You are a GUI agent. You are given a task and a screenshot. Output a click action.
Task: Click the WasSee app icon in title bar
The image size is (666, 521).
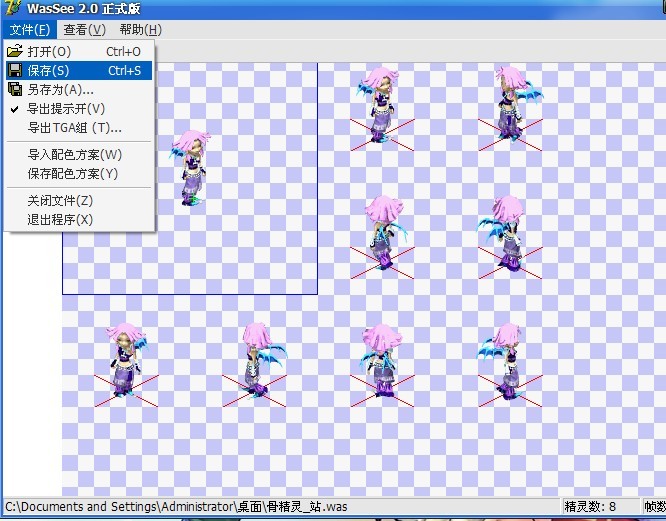click(13, 7)
